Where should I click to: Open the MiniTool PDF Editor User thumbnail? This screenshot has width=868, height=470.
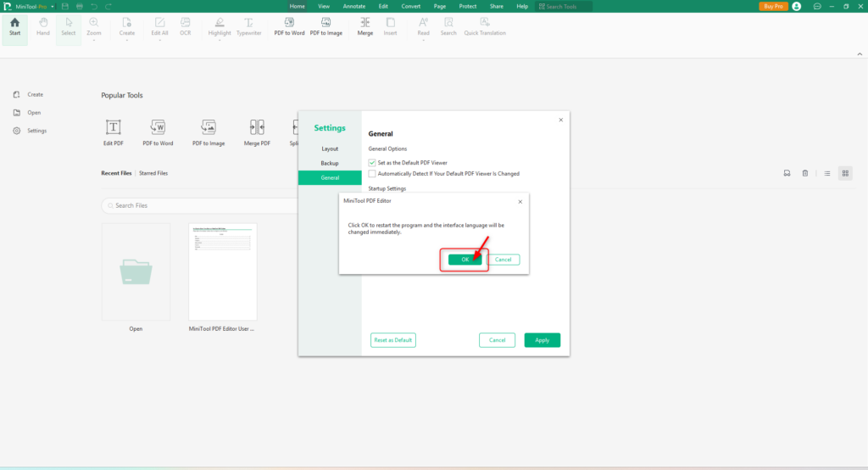coord(223,271)
